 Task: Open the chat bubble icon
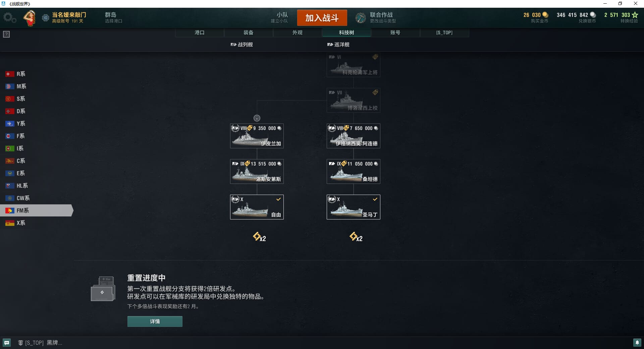pos(7,343)
